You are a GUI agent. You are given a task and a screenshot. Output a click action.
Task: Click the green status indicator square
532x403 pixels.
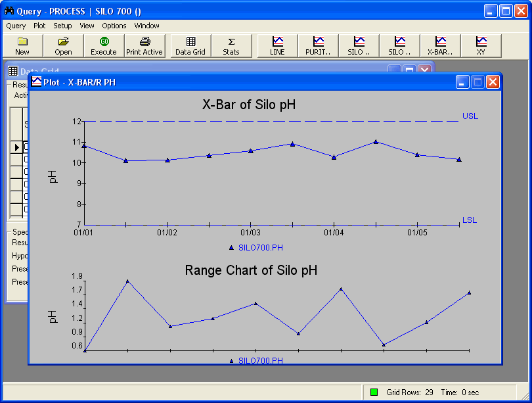point(374,392)
